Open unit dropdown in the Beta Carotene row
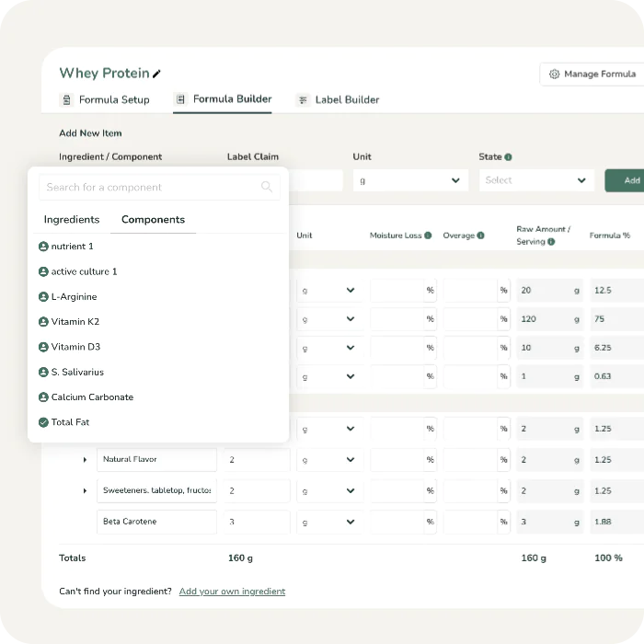Image resolution: width=644 pixels, height=644 pixels. click(x=329, y=522)
